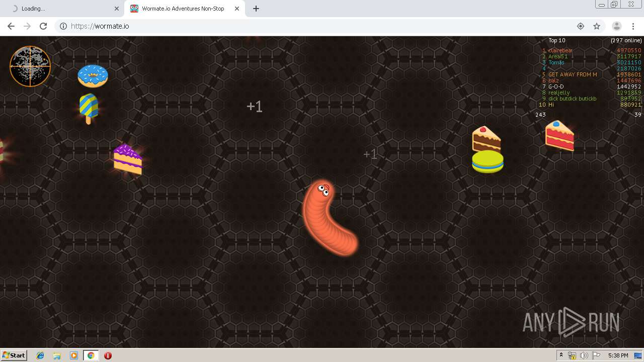The image size is (644, 362).
Task: Click leaderboard player clairebear
Action: [x=560, y=50]
